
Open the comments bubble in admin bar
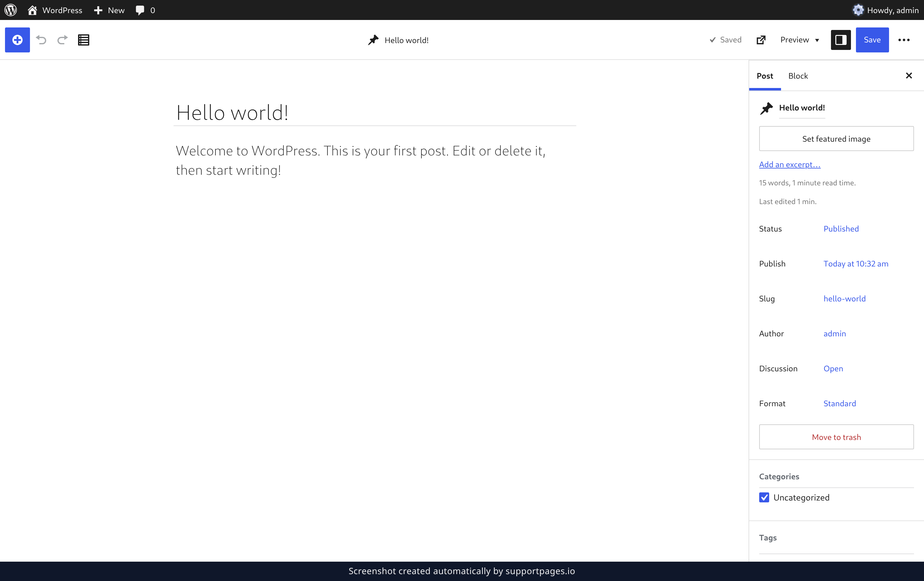click(140, 10)
